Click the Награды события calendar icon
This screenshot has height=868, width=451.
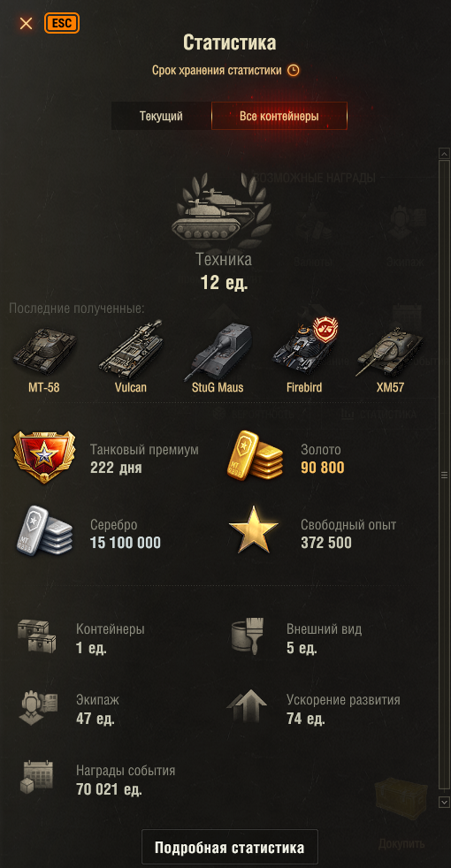pyautogui.click(x=36, y=777)
